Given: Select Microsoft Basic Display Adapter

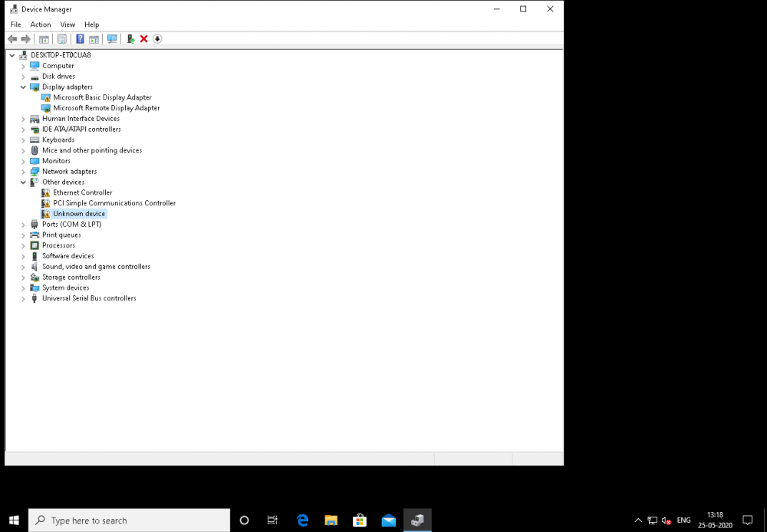Looking at the screenshot, I should (102, 97).
